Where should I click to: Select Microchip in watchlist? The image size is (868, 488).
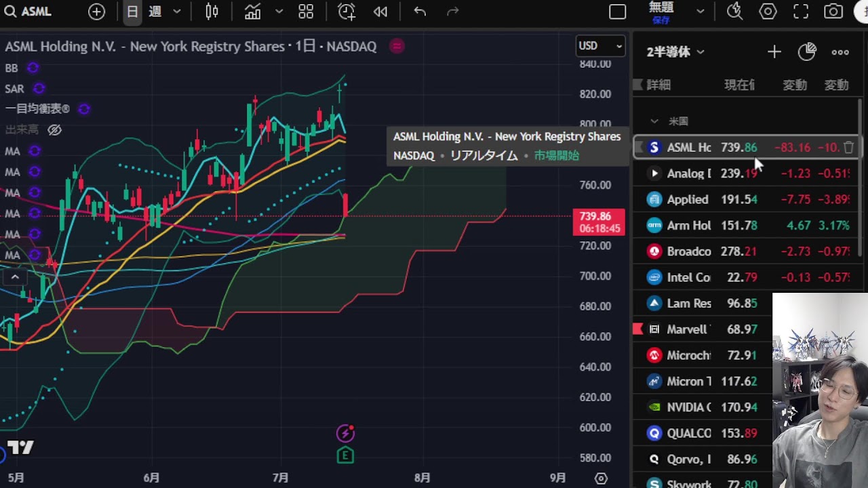[x=703, y=355]
